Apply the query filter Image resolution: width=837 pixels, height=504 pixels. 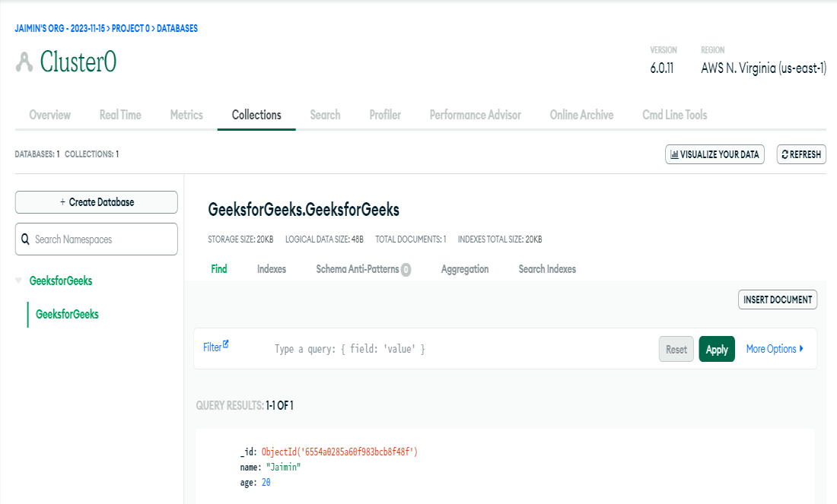716,349
